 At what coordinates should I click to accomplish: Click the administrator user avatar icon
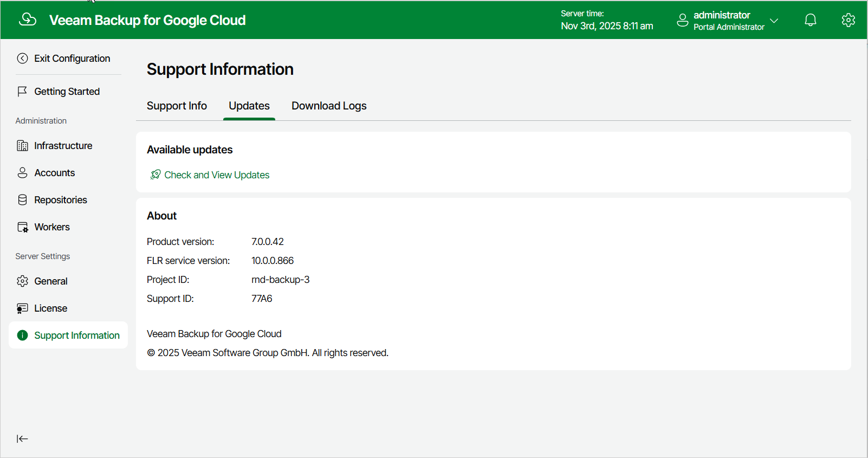[683, 20]
